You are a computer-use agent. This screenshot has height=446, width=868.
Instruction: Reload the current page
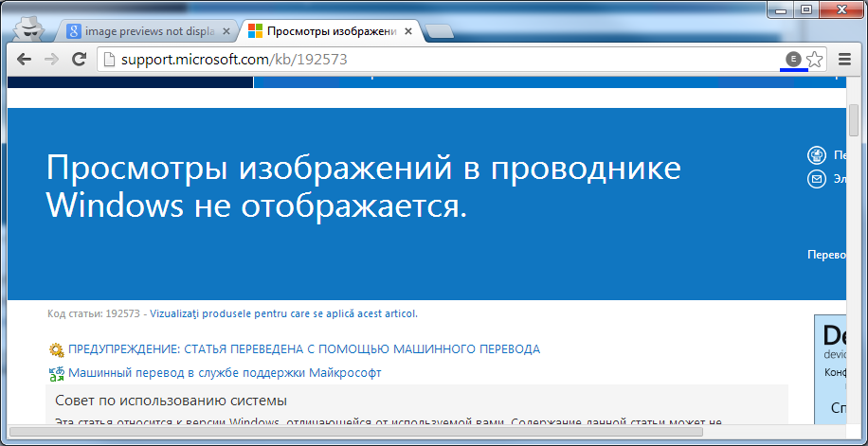click(x=80, y=60)
